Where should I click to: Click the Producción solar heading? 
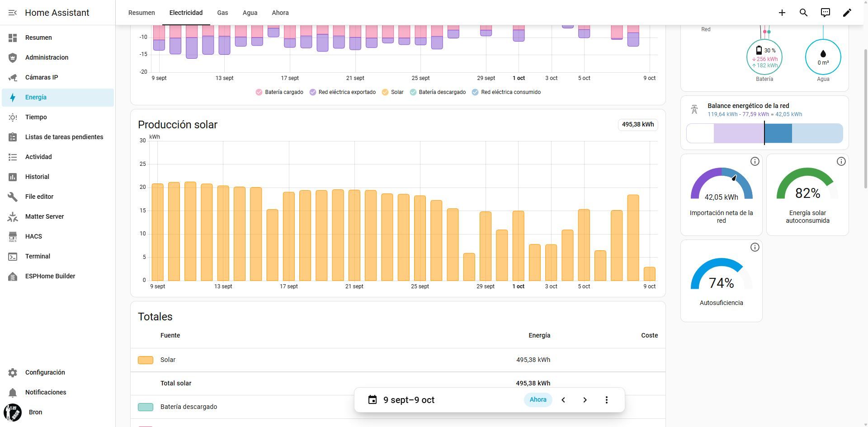(x=178, y=125)
